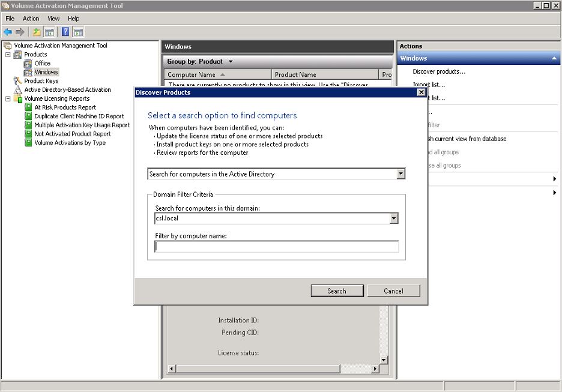This screenshot has height=392, width=562.
Task: Click the Back arrow toolbar icon
Action: click(8, 32)
